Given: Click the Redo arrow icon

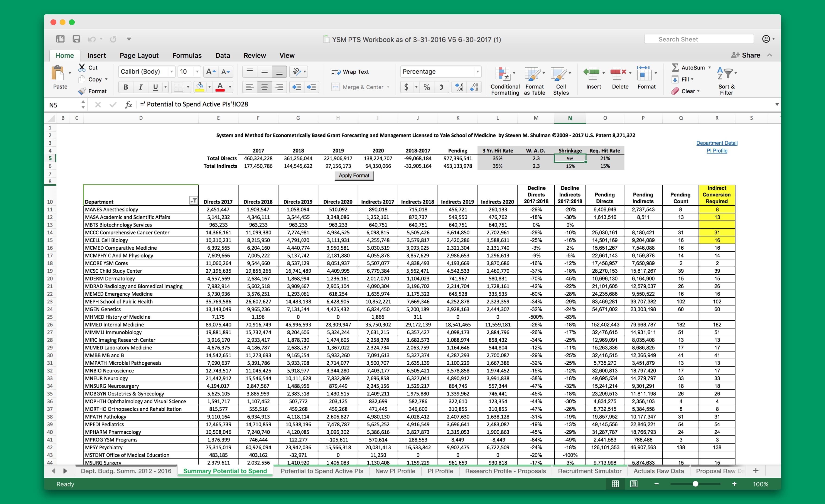Looking at the screenshot, I should [x=113, y=39].
